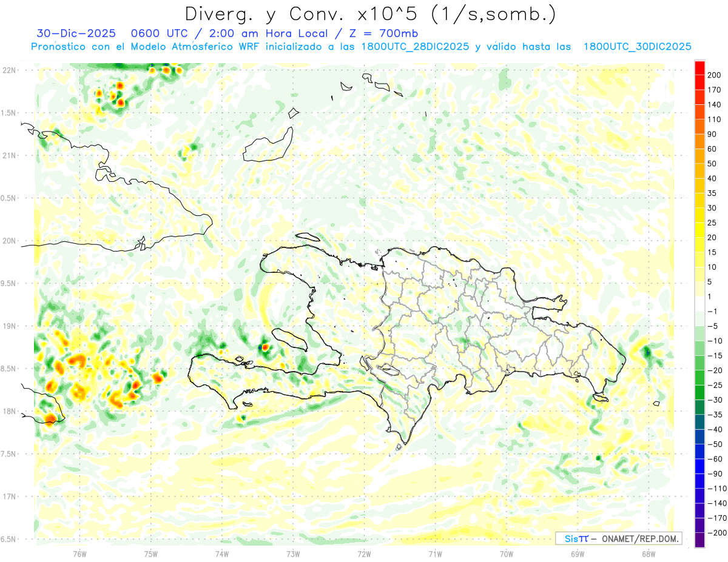
Task: Click the longitude label '70W'
Action: [x=507, y=554]
